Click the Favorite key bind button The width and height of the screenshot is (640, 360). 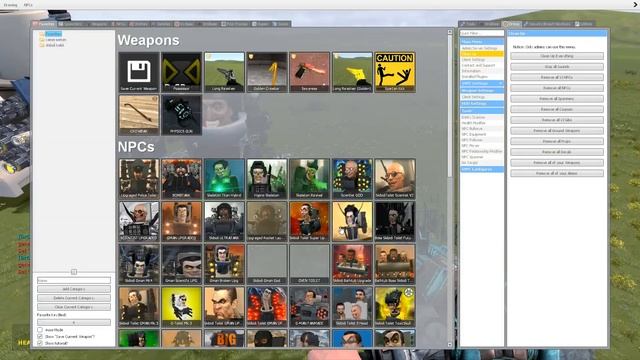[x=74, y=322]
